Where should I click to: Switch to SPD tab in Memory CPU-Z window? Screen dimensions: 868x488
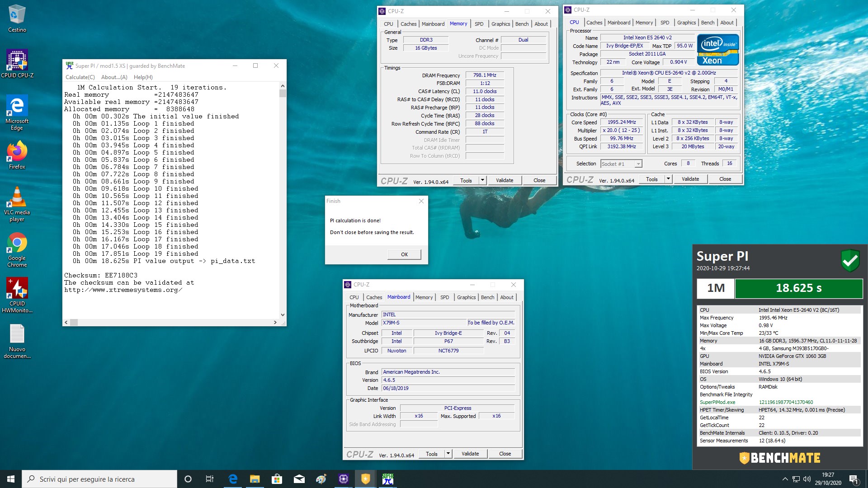tap(479, 24)
